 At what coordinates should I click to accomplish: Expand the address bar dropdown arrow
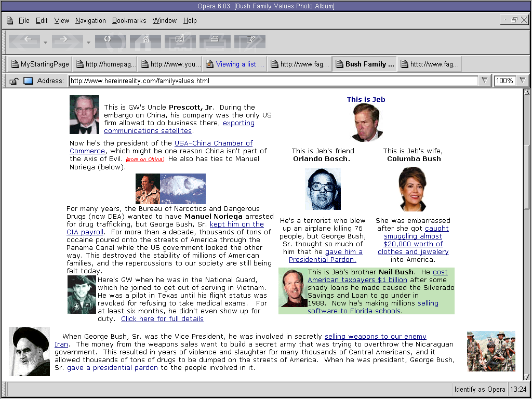tap(485, 81)
